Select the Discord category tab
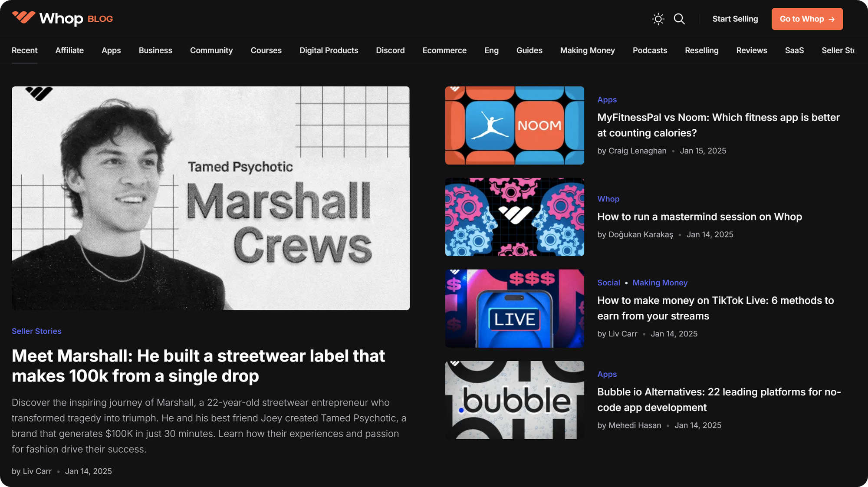This screenshot has height=487, width=868. (x=390, y=50)
